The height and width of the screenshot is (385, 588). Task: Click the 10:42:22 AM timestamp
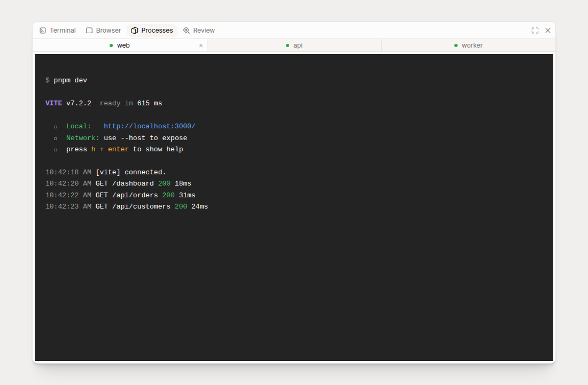(68, 195)
